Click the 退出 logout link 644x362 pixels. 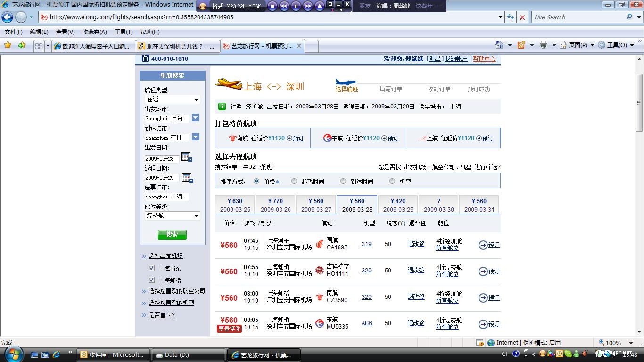click(435, 59)
